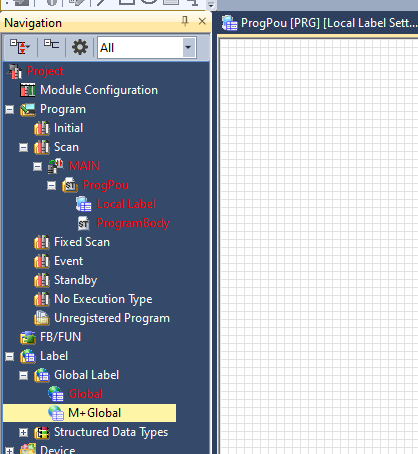
Task: Collapse the Global Label node
Action: click(x=23, y=376)
